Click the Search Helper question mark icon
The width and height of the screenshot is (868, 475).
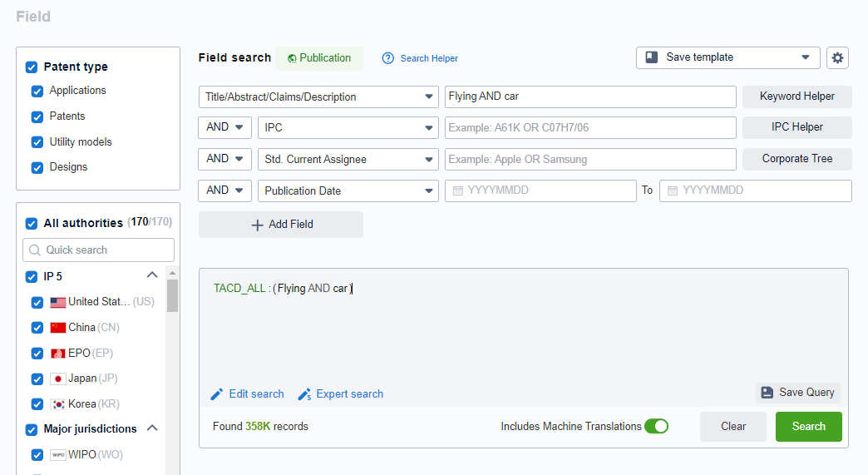387,58
